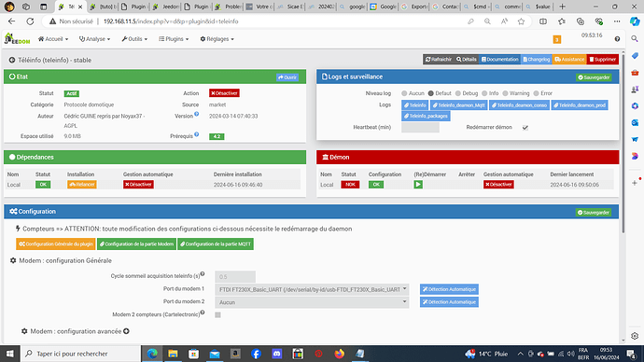This screenshot has height=362, width=644.
Task: Open the Port du modem 1 dropdown
Action: coord(312,289)
